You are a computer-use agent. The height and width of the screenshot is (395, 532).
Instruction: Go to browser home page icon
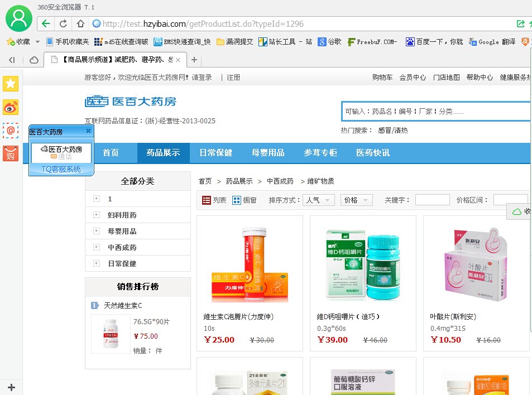(x=80, y=23)
